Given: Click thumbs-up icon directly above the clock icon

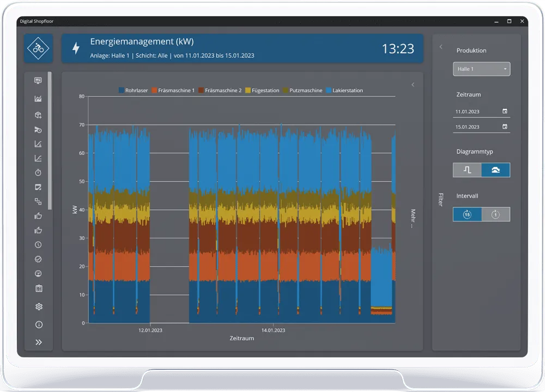Looking at the screenshot, I should point(38,230).
